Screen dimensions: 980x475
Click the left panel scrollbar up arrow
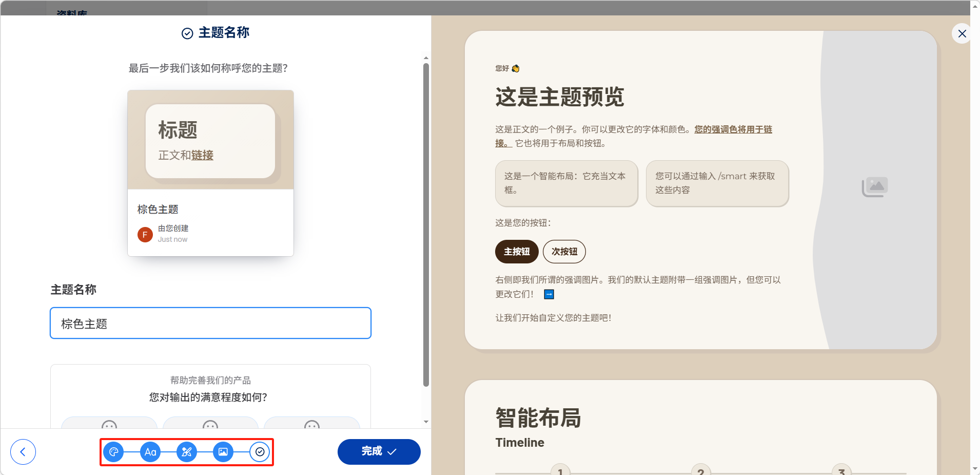pyautogui.click(x=426, y=58)
